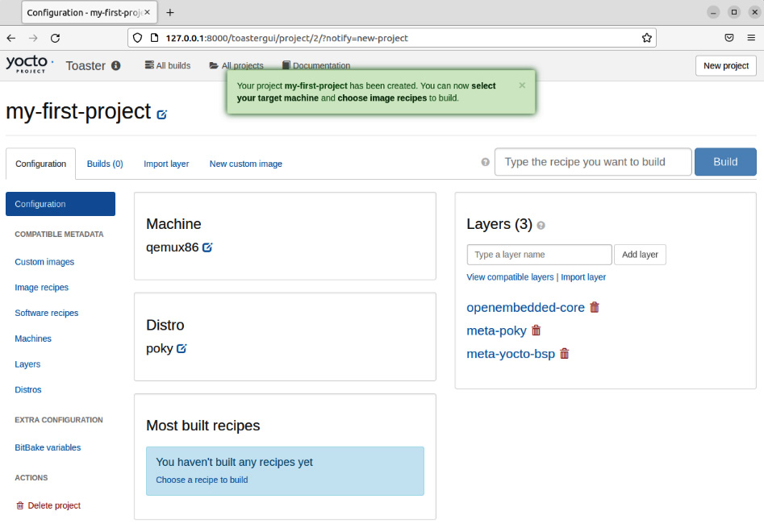Click the Toaster brand name

coord(86,66)
